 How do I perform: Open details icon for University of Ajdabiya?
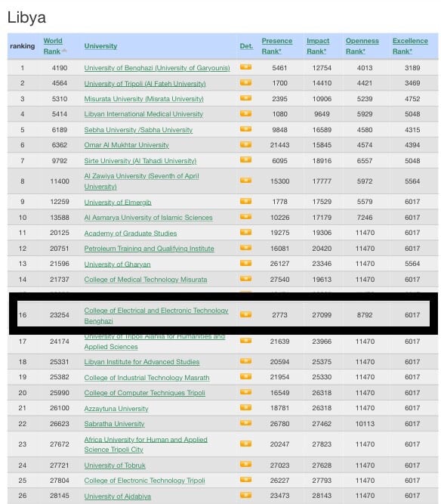coord(245,495)
